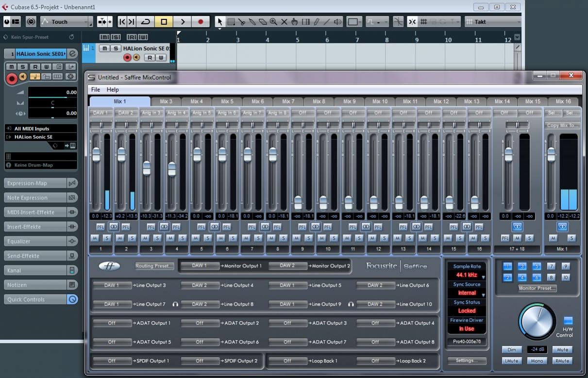Adjust the Mix 1 master output fader
588x378 pixels.
[x=551, y=155]
